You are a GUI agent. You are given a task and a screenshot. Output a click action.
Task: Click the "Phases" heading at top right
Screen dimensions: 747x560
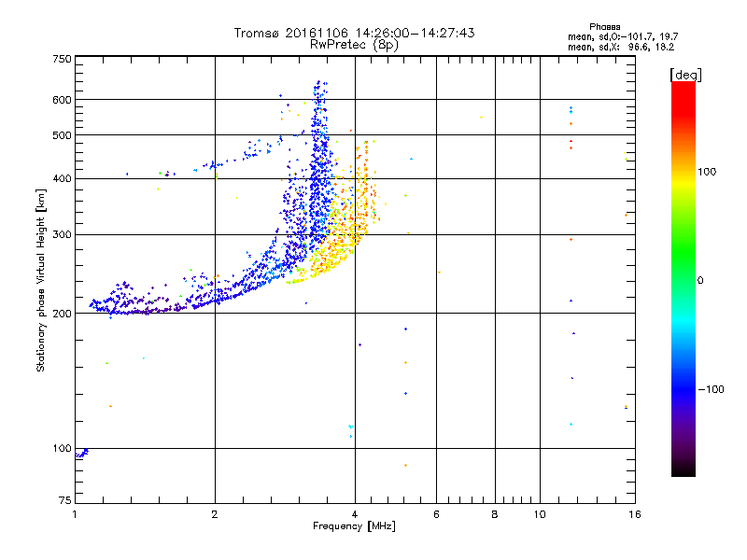(x=604, y=27)
